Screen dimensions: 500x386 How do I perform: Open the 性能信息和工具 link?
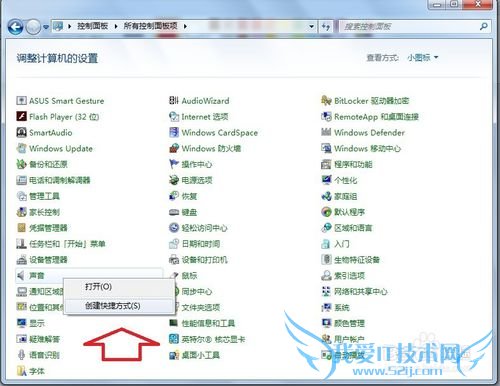pyautogui.click(x=208, y=323)
